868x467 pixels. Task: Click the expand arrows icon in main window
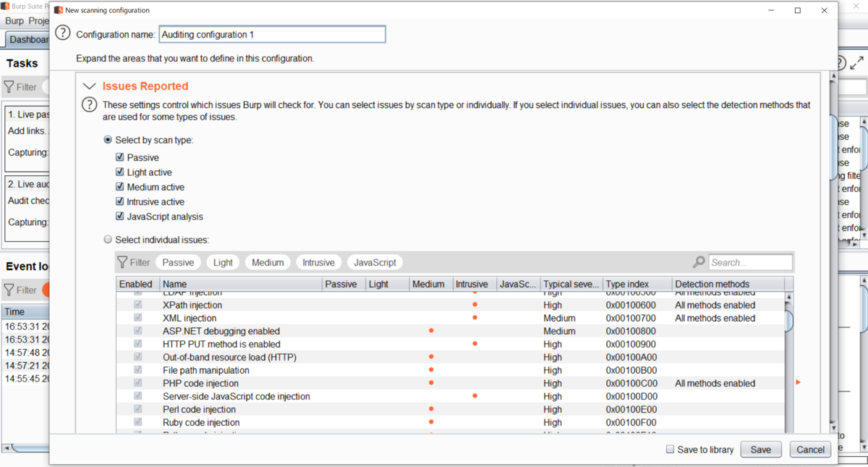[x=857, y=64]
